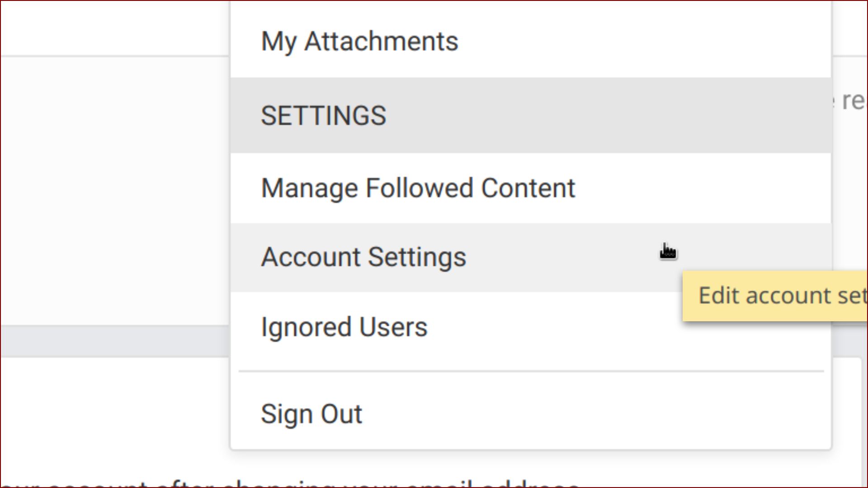Log out using the last menu entry
868x488 pixels.
click(x=531, y=414)
